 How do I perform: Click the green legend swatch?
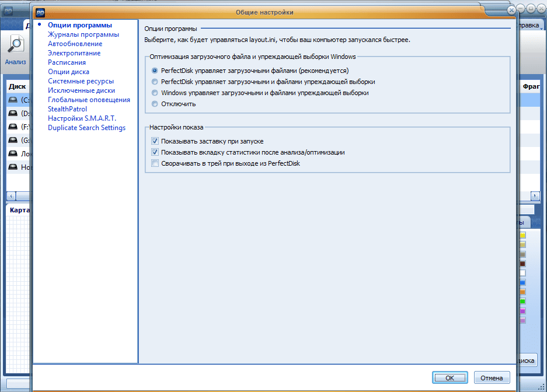(522, 302)
